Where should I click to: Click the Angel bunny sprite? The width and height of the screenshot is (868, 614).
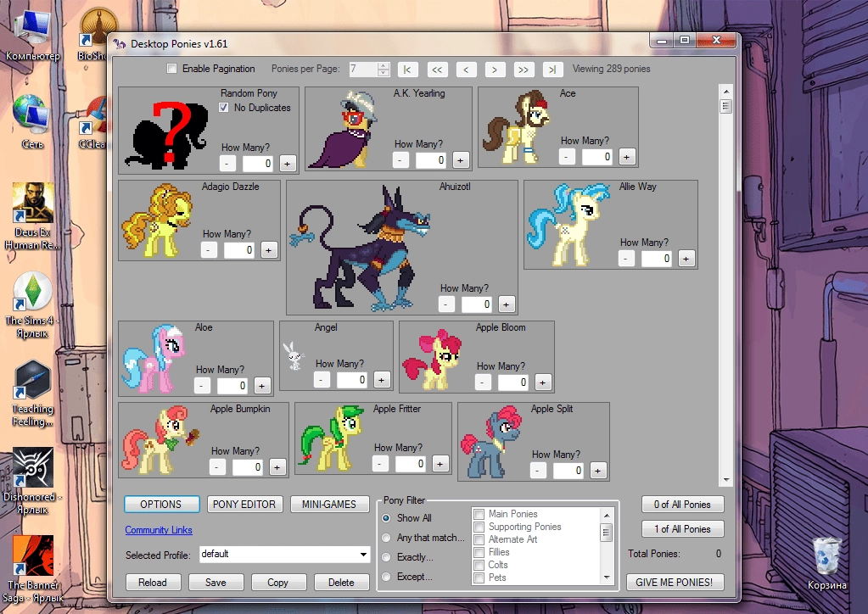[294, 355]
